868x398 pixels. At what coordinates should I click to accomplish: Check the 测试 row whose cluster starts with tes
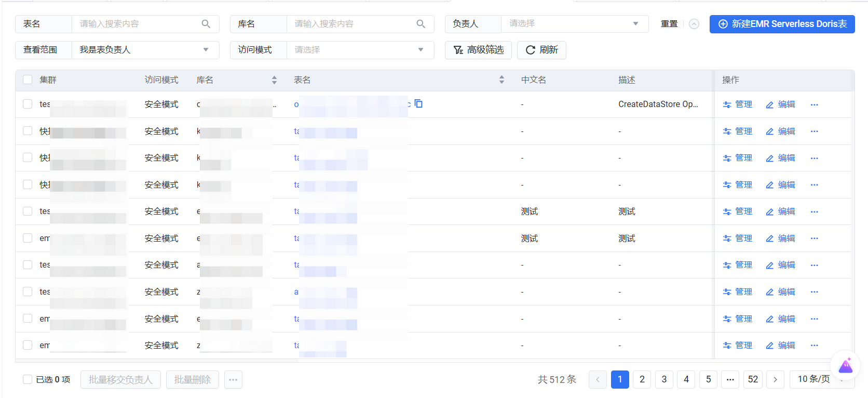click(x=28, y=211)
